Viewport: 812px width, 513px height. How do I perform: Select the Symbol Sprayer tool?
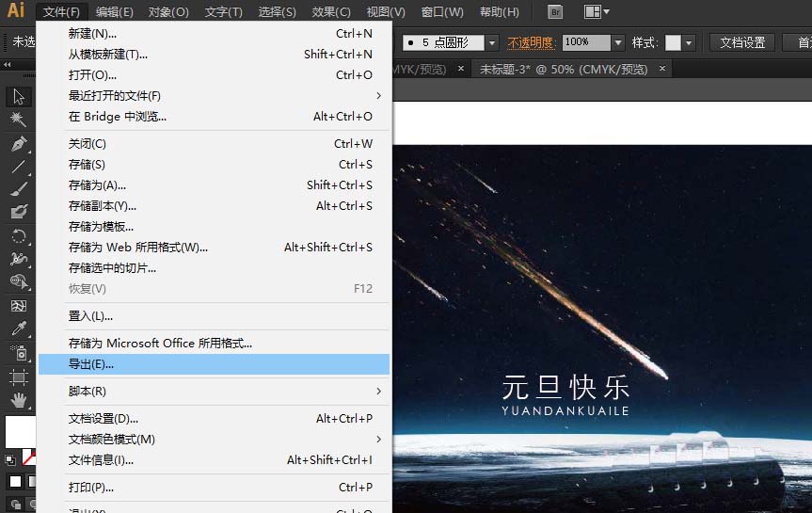click(x=19, y=352)
